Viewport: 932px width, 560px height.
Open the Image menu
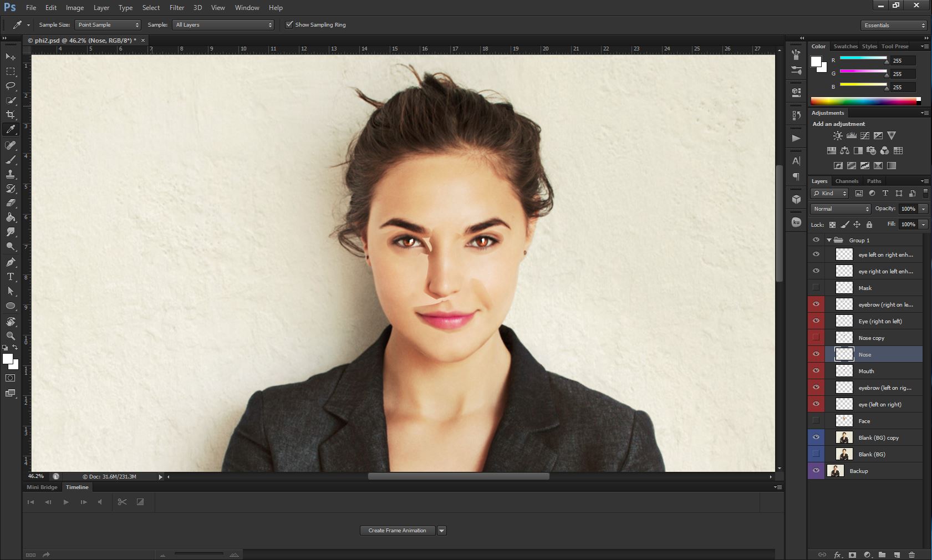75,8
